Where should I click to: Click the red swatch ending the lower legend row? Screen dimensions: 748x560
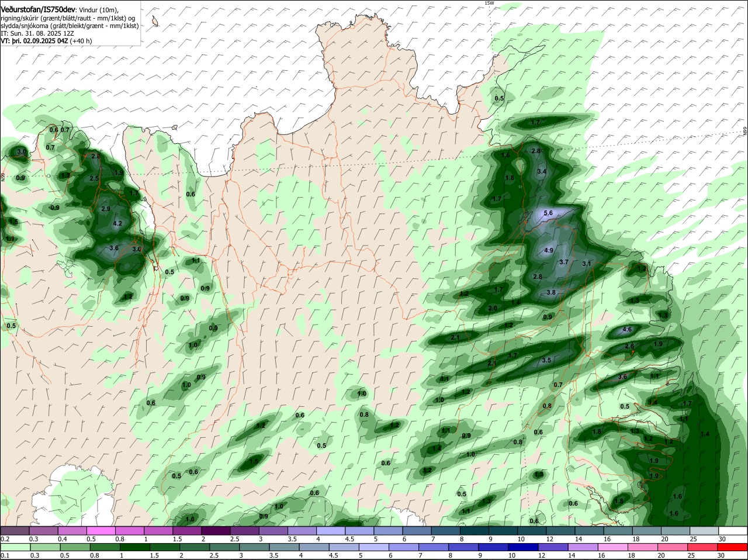click(733, 547)
